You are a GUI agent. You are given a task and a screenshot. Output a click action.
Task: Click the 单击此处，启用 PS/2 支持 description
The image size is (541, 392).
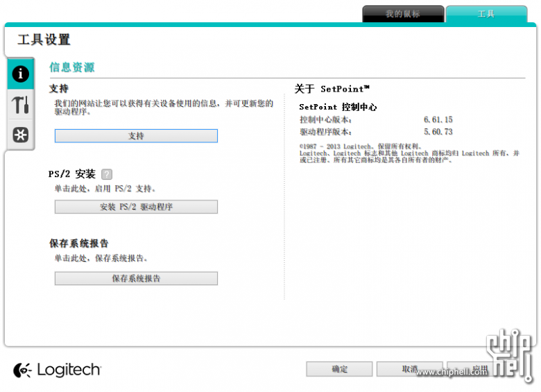click(105, 189)
